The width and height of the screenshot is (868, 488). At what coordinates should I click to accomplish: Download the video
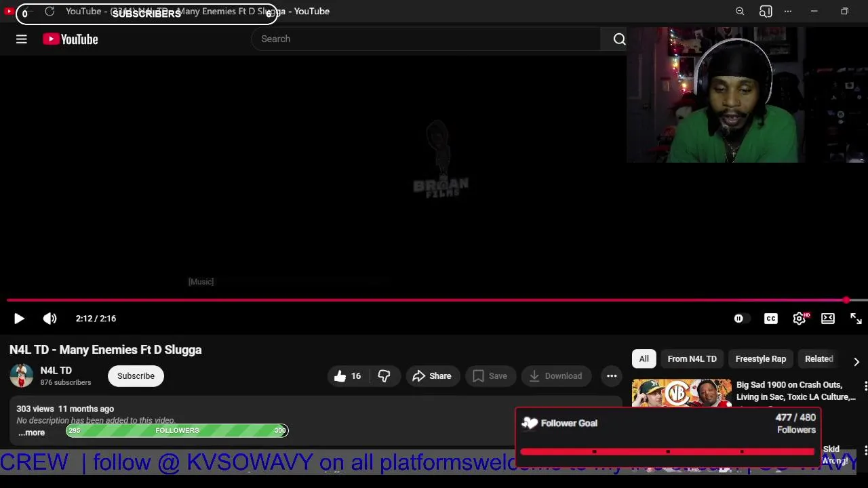coord(556,376)
